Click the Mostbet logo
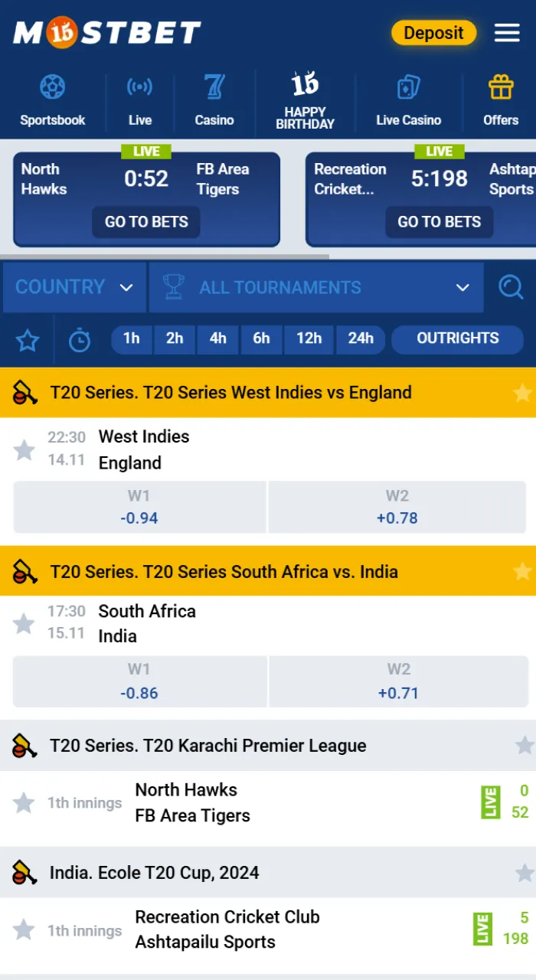 (x=106, y=32)
